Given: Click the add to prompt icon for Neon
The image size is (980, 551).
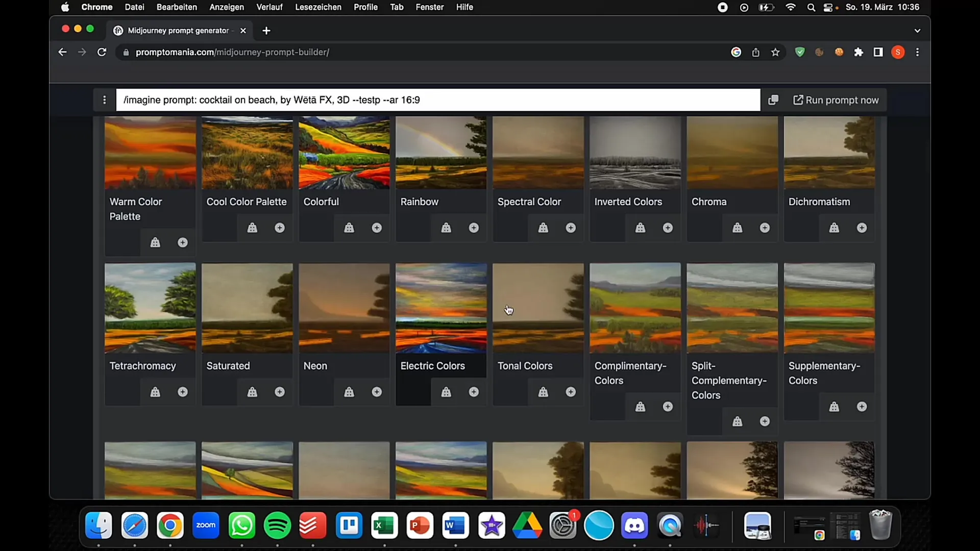Looking at the screenshot, I should tap(377, 391).
